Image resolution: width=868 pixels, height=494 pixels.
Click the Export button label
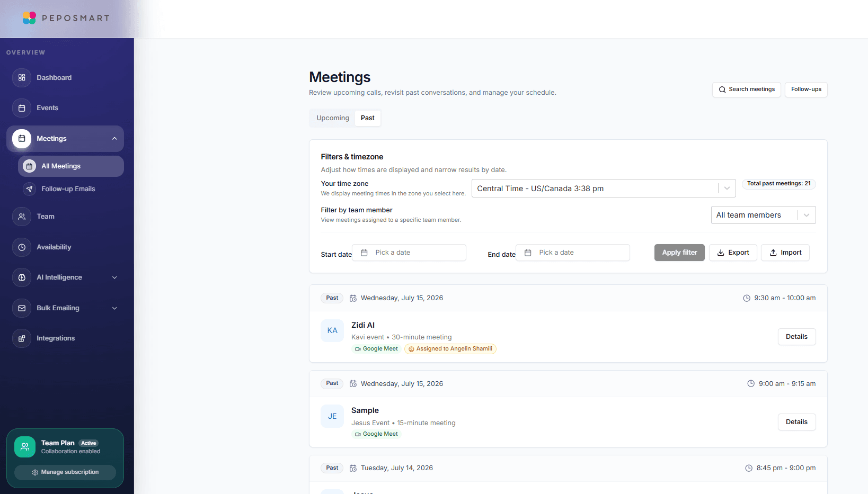[739, 253]
